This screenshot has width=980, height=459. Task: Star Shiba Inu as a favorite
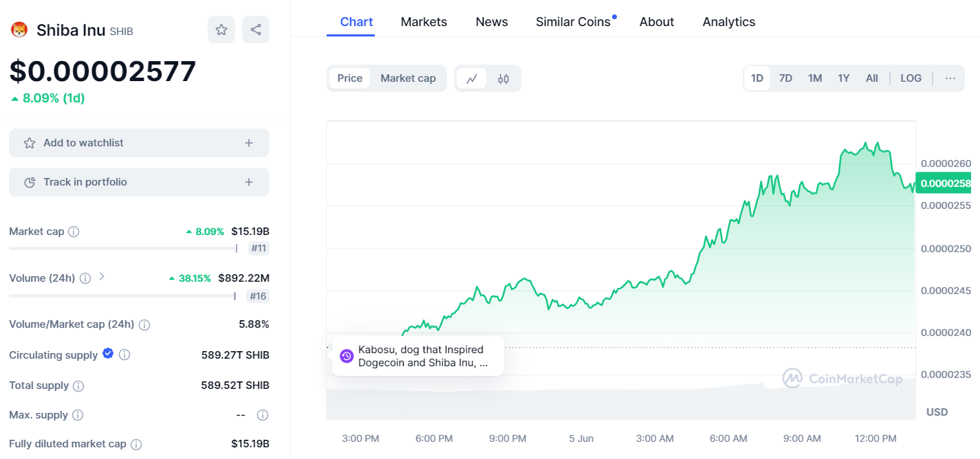pyautogui.click(x=221, y=30)
